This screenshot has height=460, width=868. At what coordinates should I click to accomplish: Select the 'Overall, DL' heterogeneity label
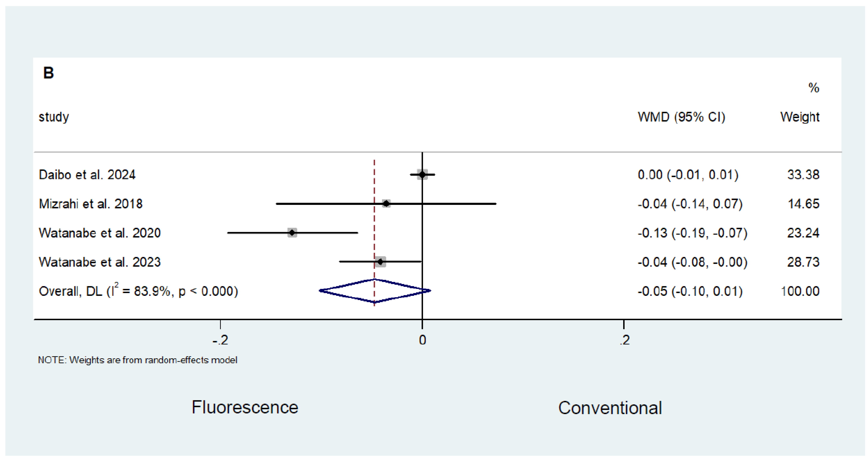138,291
